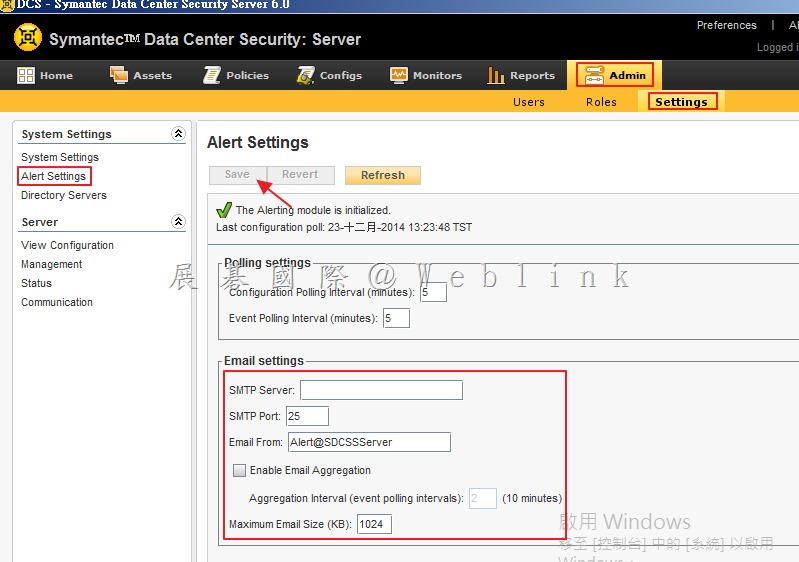
Task: Click the Policies tab icon
Action: point(212,75)
